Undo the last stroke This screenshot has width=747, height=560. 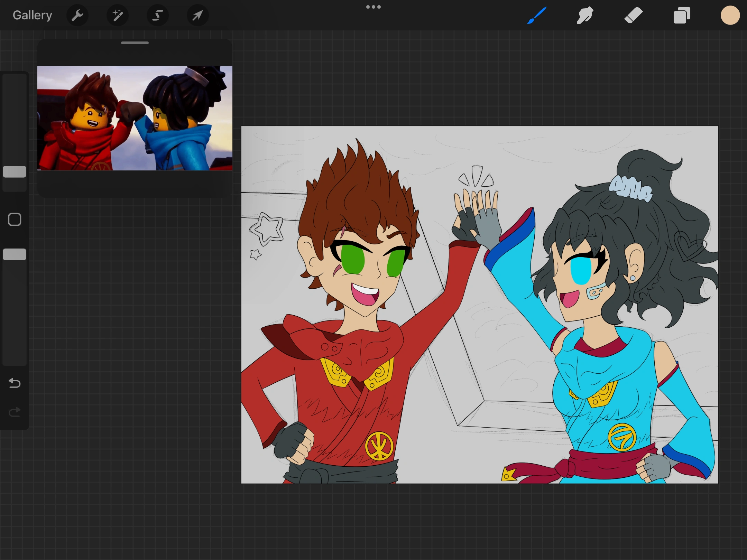pos(15,383)
